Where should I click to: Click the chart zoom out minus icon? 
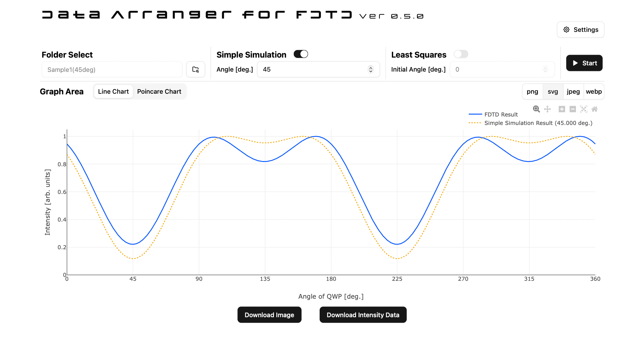point(573,109)
